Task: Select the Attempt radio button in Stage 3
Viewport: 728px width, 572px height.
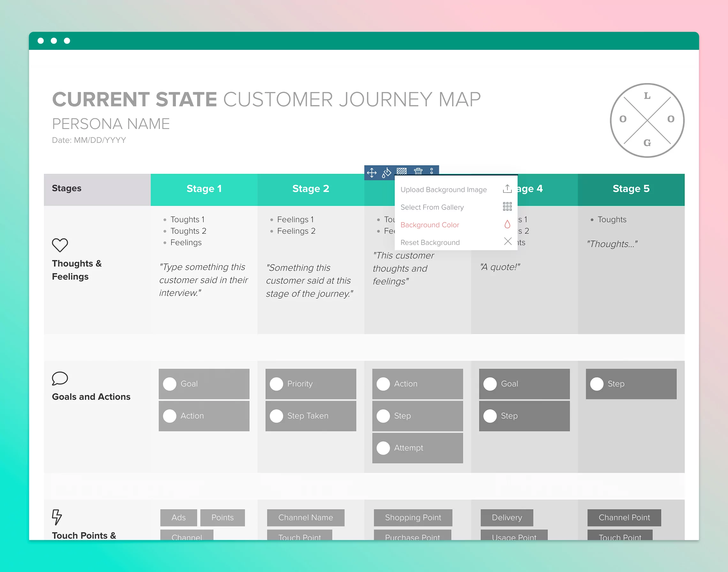Action: point(383,448)
